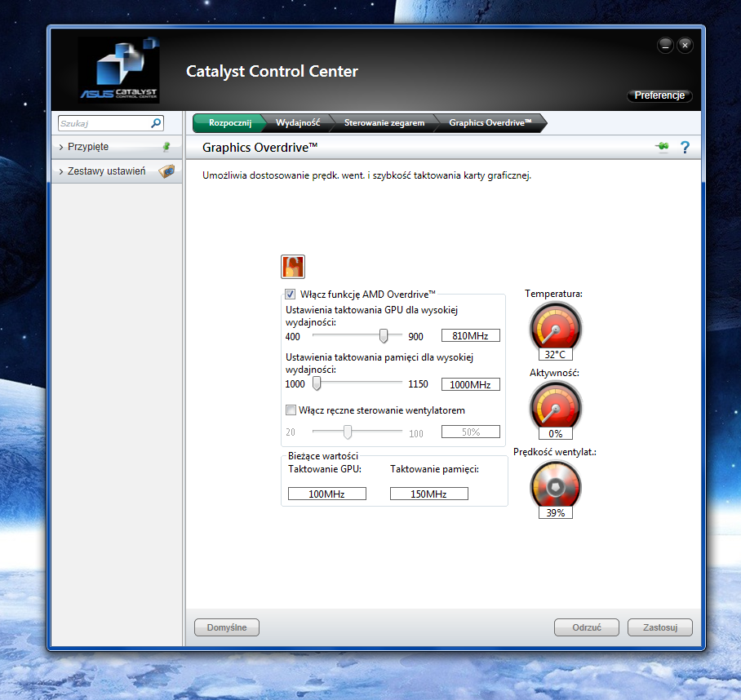Click the GPU clock slider handle
The image size is (741, 700).
coord(384,336)
